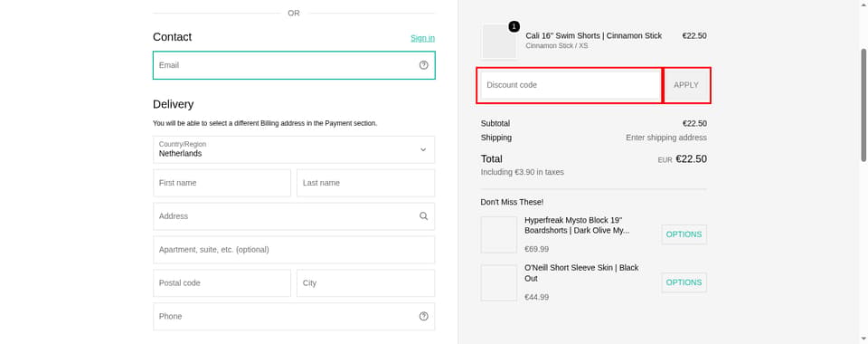
Task: Focus the Phone input field
Action: (294, 316)
